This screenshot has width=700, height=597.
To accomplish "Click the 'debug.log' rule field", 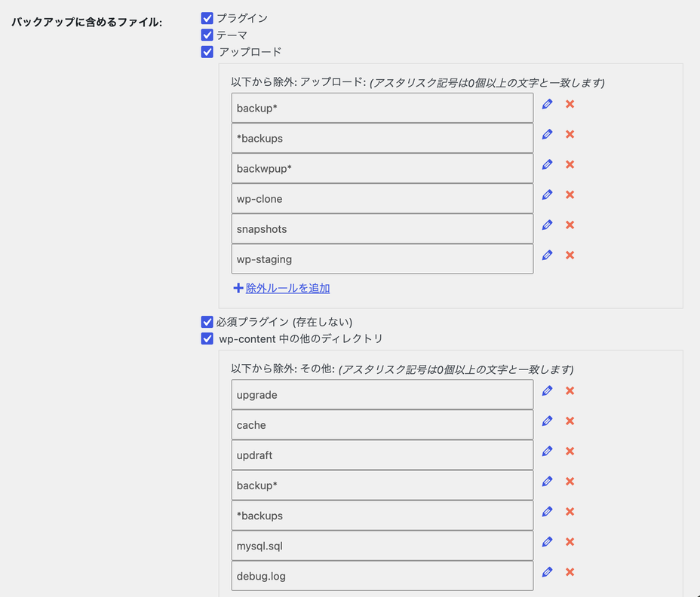I will [x=382, y=576].
